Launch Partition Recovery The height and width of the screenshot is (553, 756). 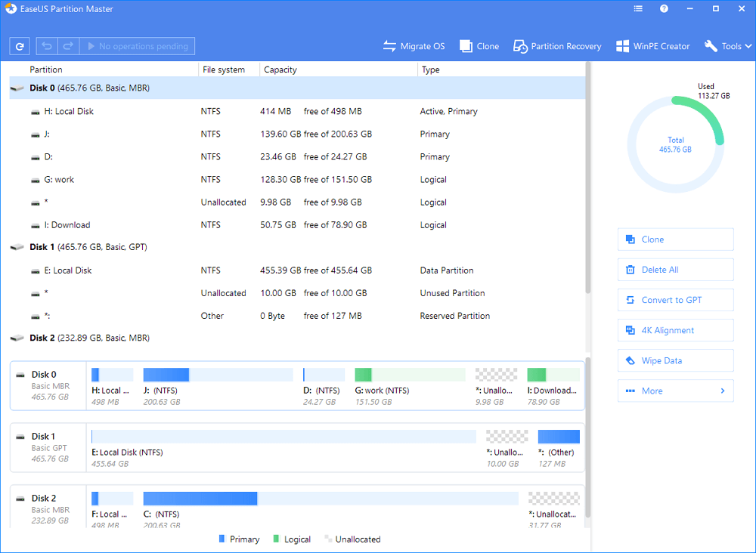(x=557, y=46)
